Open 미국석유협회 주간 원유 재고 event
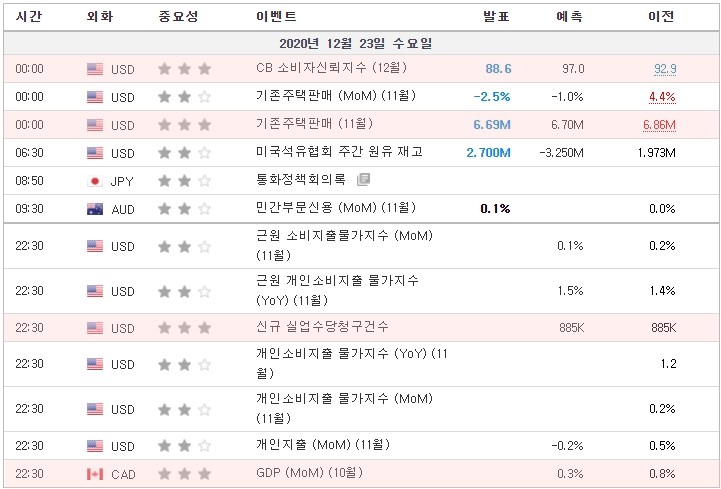 point(339,152)
